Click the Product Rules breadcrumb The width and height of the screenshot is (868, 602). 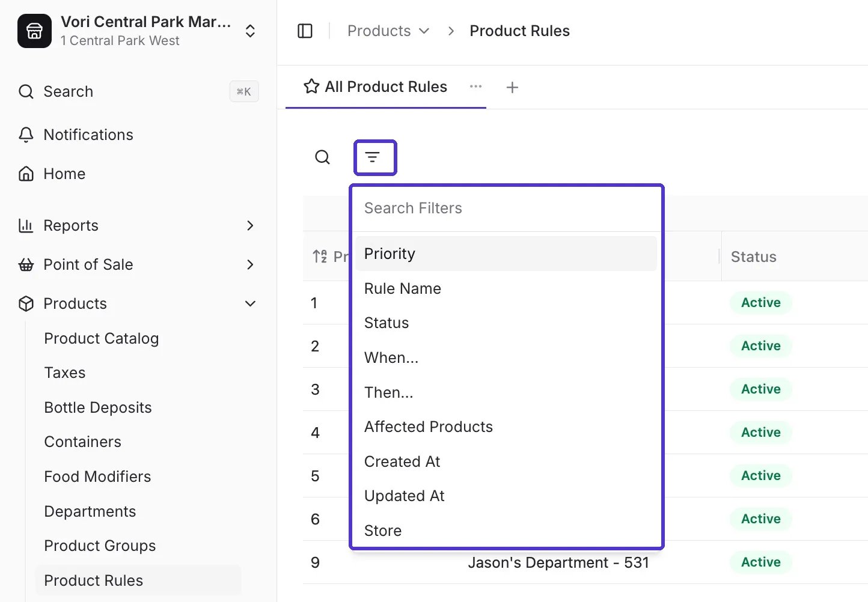pos(519,31)
